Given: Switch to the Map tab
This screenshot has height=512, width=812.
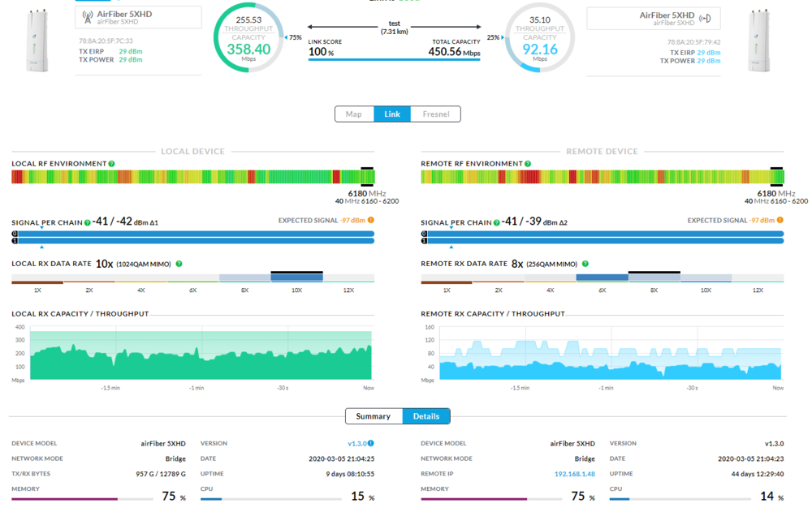Looking at the screenshot, I should pyautogui.click(x=354, y=114).
